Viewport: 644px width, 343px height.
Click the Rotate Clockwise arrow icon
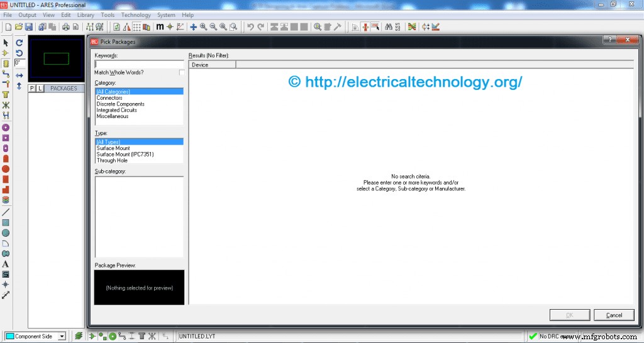[19, 43]
